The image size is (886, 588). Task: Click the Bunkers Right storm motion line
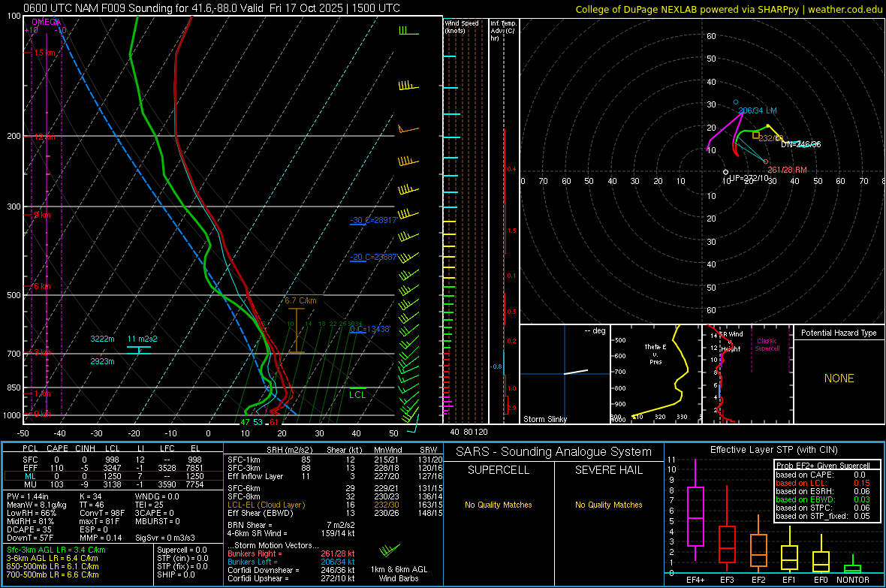pyautogui.click(x=291, y=553)
